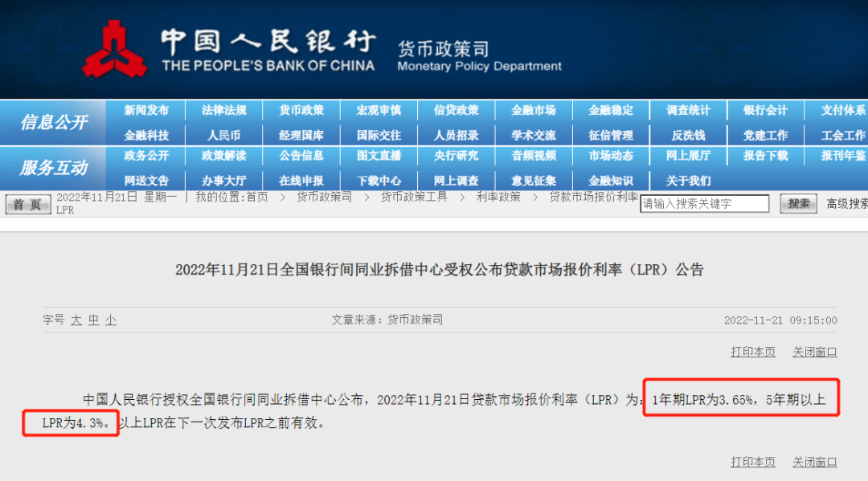Click the 首页 breadcrumb after 我的位置
The image size is (868, 481).
257,197
